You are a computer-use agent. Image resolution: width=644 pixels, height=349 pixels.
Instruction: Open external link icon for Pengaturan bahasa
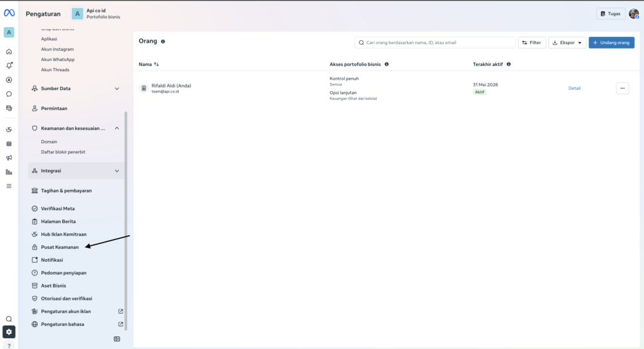[x=121, y=324]
